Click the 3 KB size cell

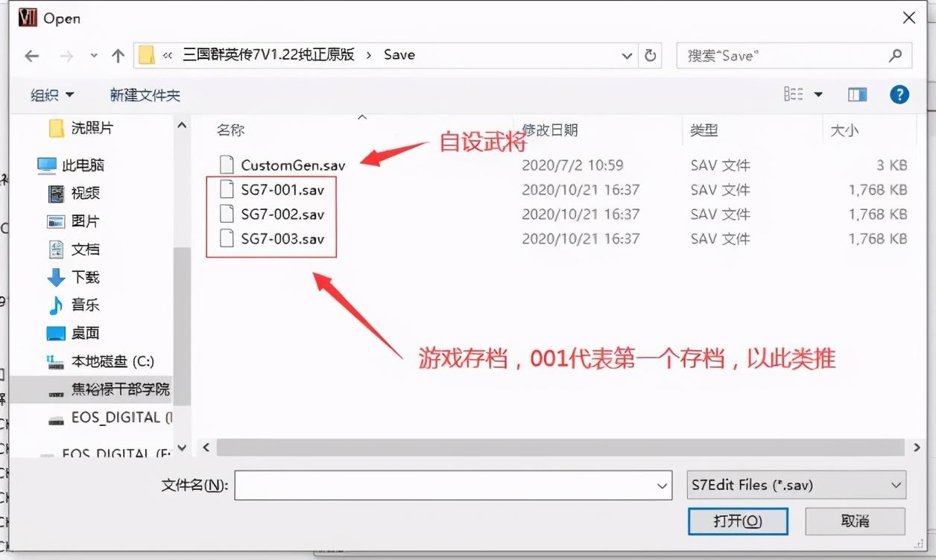click(x=891, y=165)
